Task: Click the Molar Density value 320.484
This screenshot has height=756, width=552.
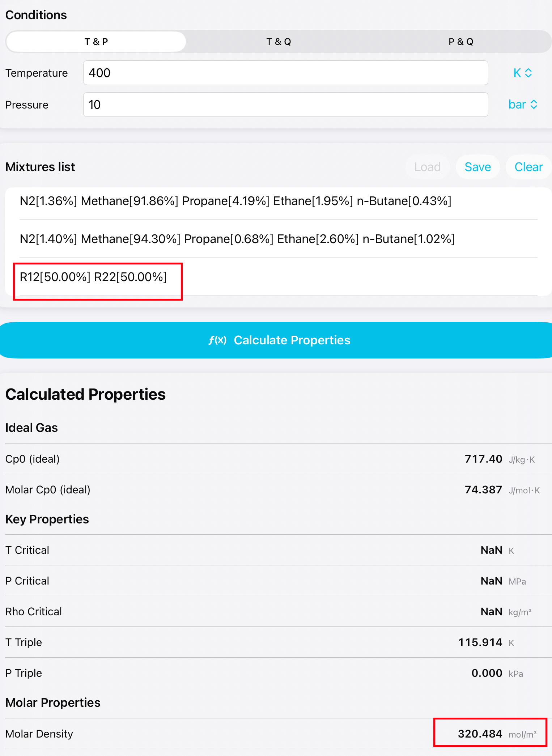Action: coord(480,734)
